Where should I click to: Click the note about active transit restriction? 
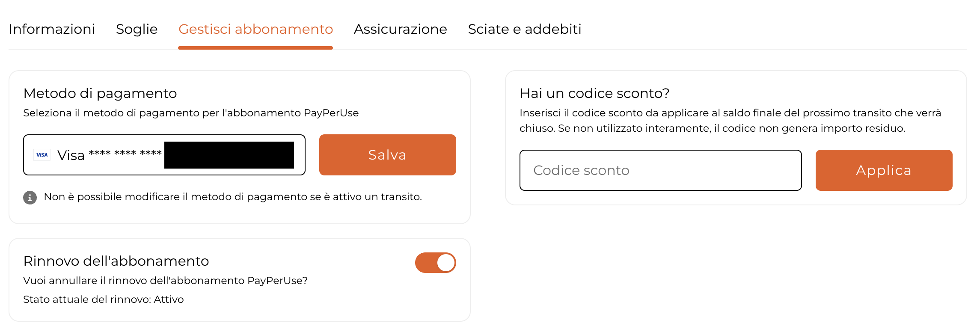point(233,197)
